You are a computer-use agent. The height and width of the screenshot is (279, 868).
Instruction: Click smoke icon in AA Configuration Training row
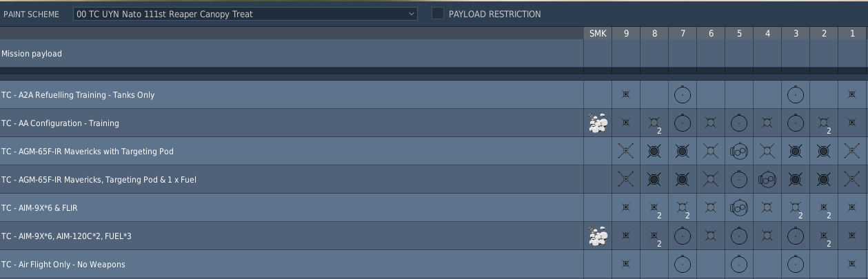click(598, 123)
